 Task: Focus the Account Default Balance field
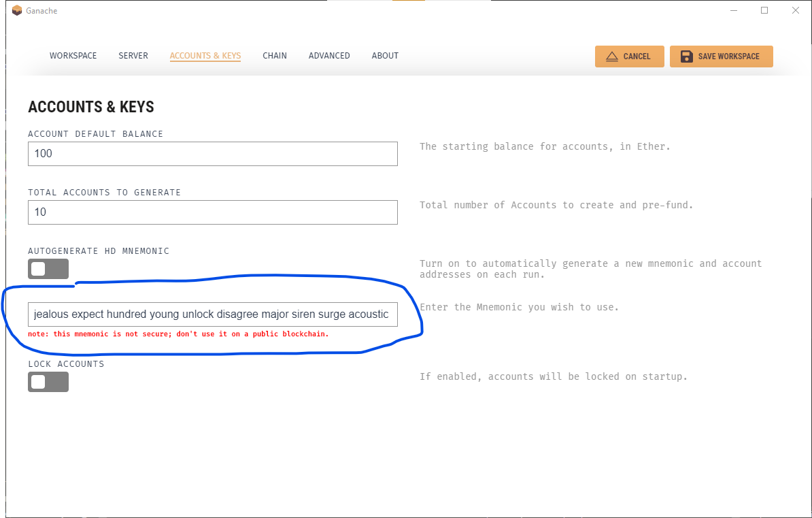coord(212,153)
